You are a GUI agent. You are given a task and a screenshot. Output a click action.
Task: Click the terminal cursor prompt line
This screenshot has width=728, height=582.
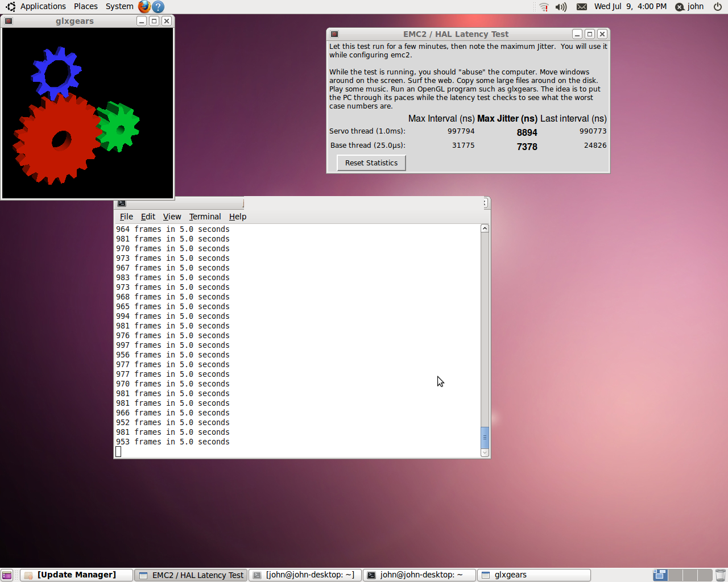click(x=118, y=452)
